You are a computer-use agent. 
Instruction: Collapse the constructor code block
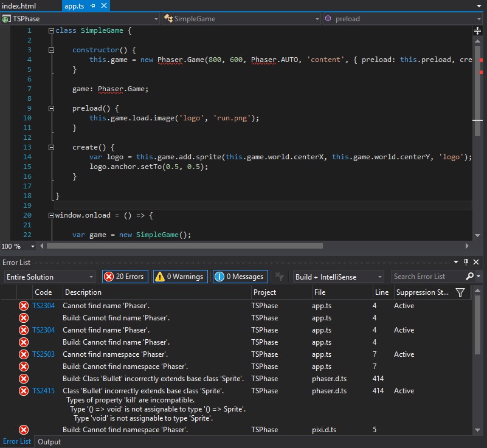point(51,50)
